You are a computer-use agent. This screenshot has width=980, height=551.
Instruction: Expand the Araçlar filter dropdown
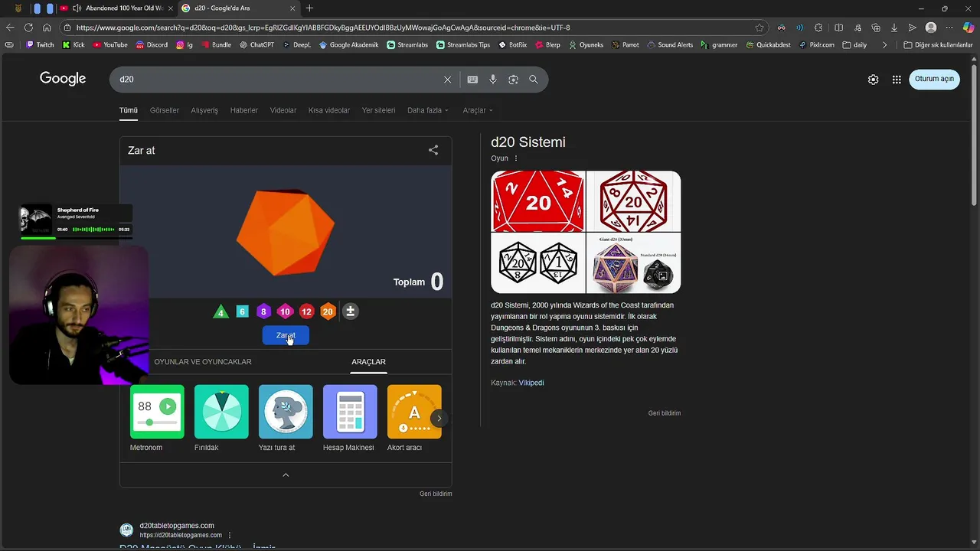pos(478,110)
